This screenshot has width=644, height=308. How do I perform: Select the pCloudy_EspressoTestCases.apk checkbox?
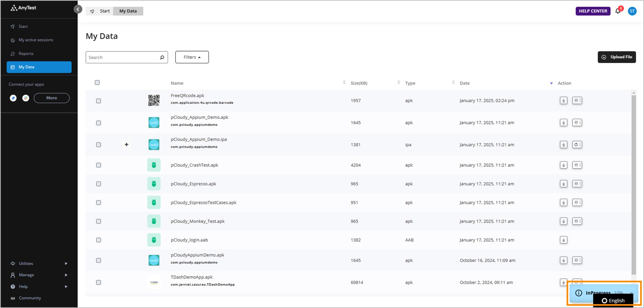[99, 202]
